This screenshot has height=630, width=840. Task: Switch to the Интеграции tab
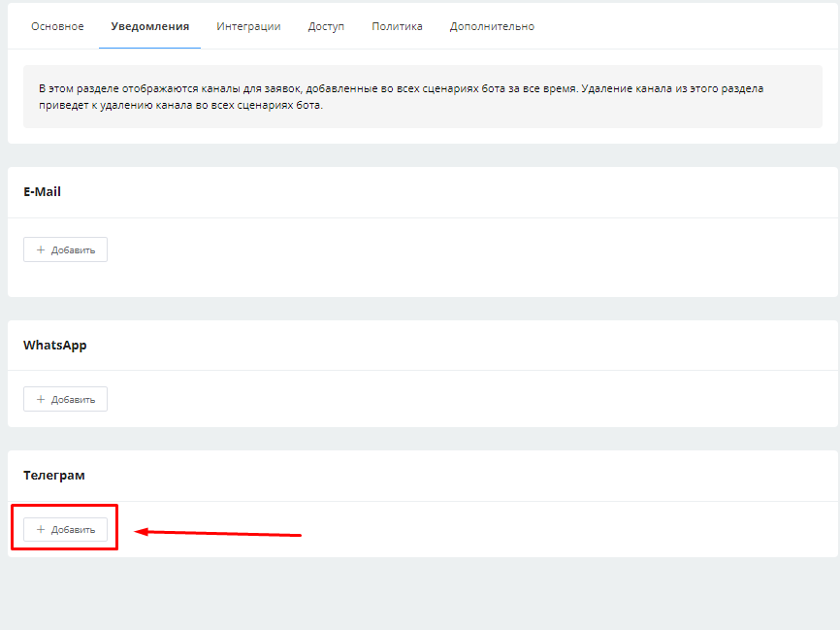pos(248,26)
